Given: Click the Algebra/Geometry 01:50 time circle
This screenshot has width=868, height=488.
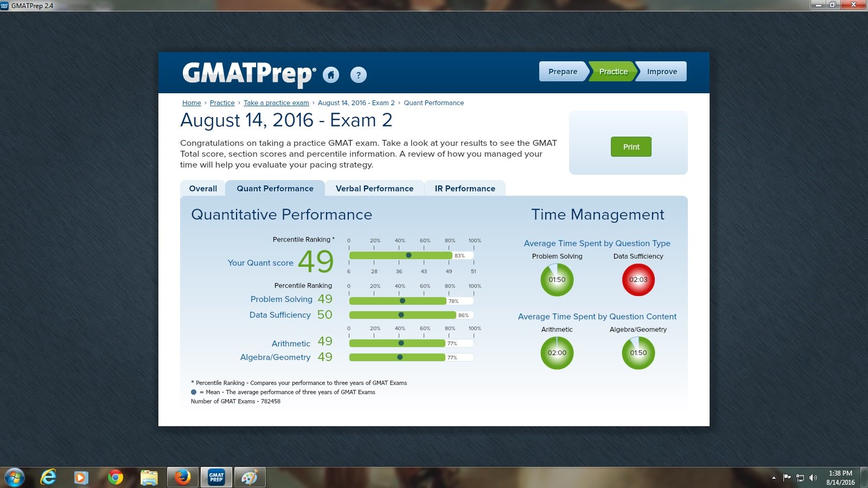Looking at the screenshot, I should pos(638,353).
